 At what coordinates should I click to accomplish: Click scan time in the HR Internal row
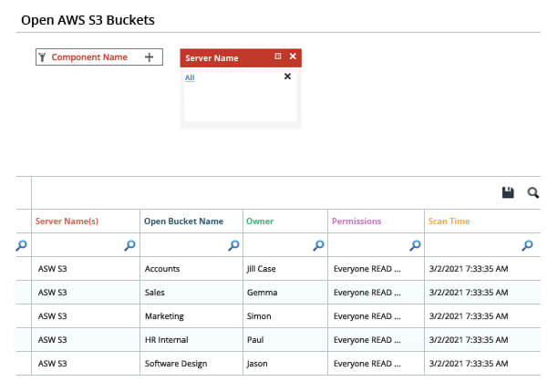tap(469, 340)
